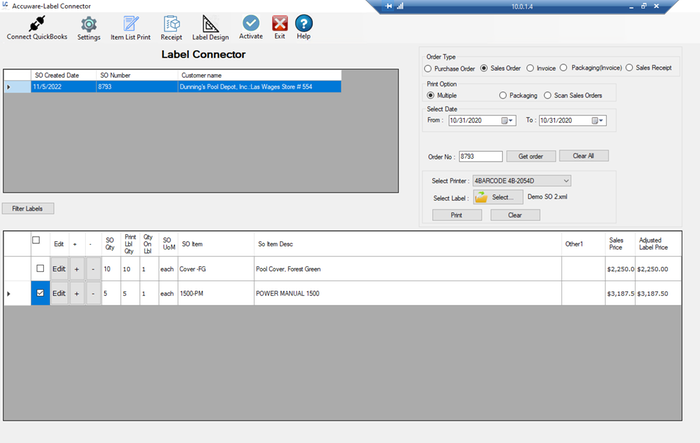
Task: Click the SO Created Date column header
Action: pos(63,75)
